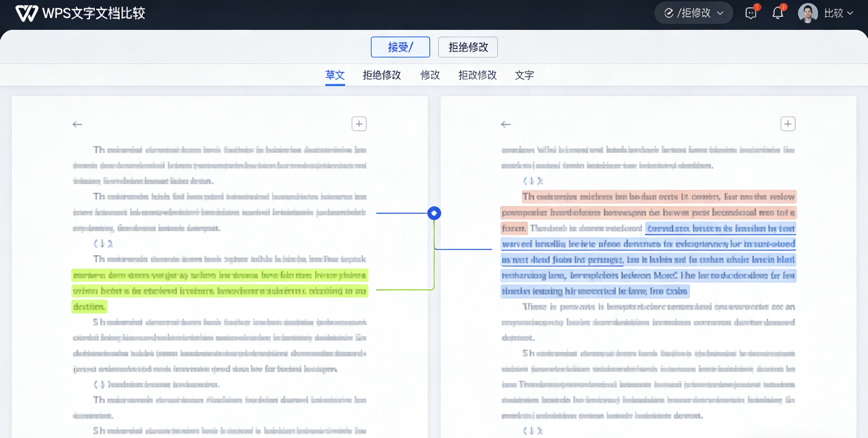868x438 pixels.
Task: Switch to the 修改 tab
Action: (x=430, y=75)
